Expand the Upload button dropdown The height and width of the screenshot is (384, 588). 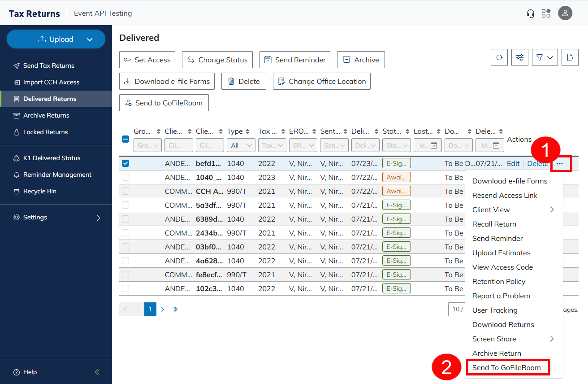click(x=90, y=39)
